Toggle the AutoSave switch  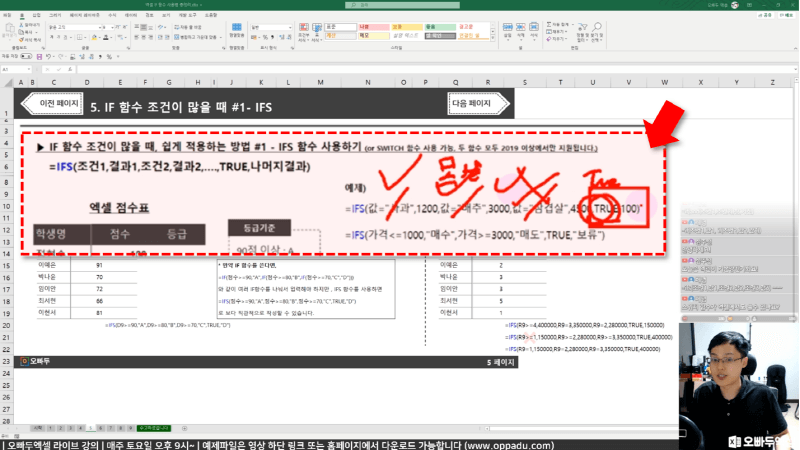tap(26, 57)
